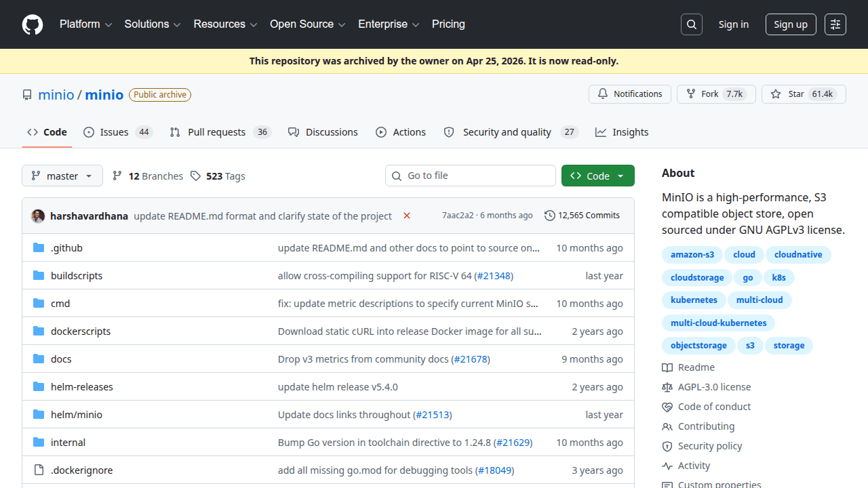868x488 pixels.
Task: Open the dockerscripts folder
Action: coord(81,331)
